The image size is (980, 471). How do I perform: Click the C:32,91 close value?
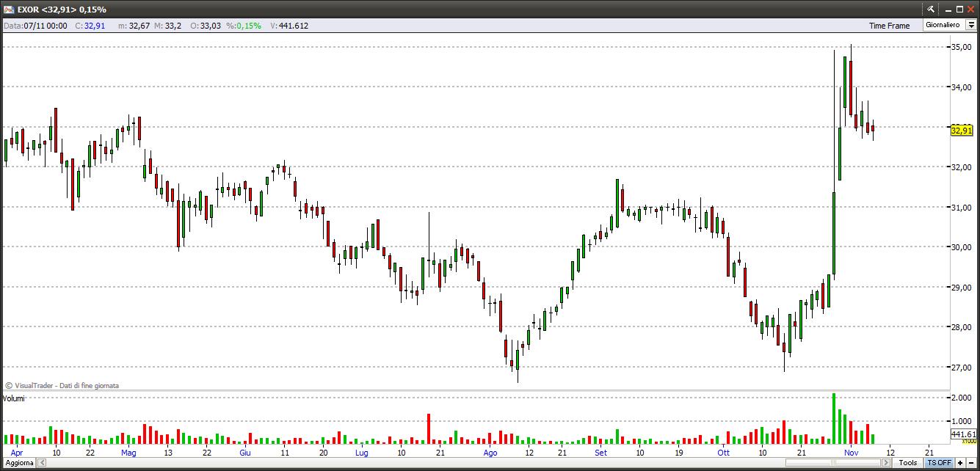pos(90,26)
